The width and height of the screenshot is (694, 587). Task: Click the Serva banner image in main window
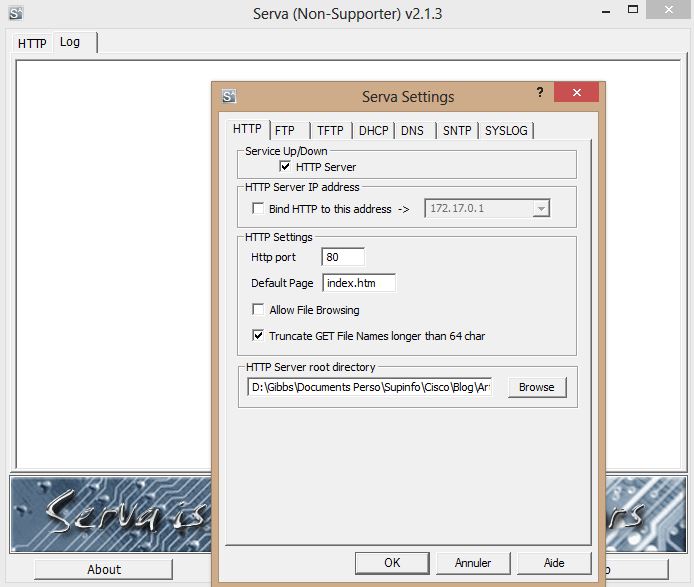(111, 514)
